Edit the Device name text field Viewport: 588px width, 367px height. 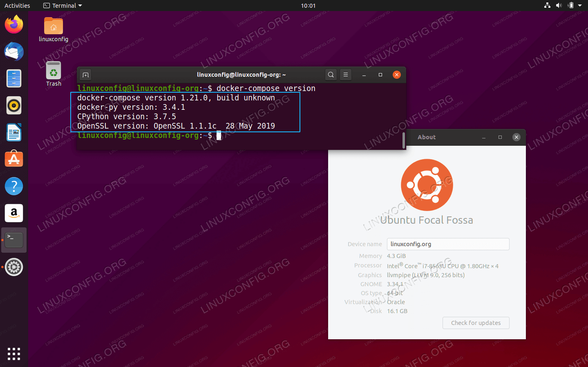point(448,244)
